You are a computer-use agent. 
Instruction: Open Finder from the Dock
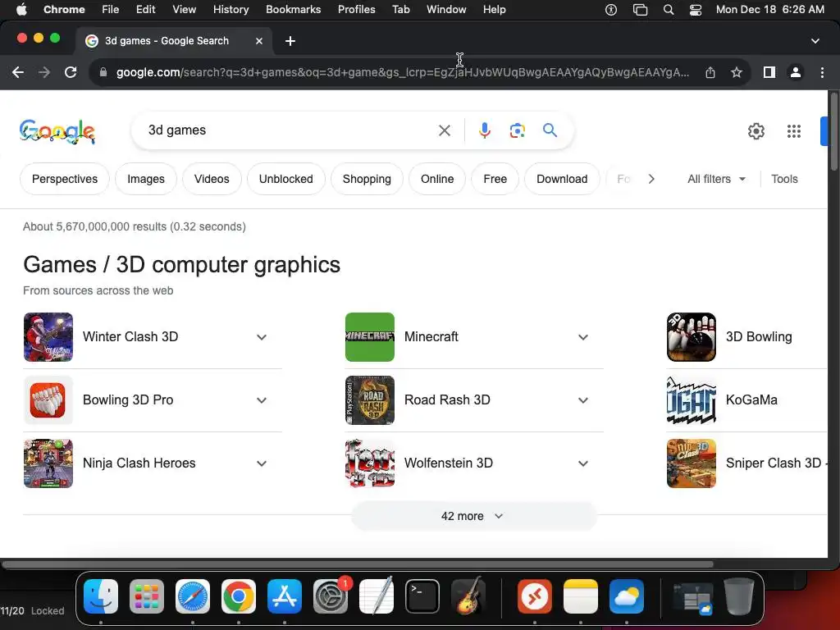101,596
